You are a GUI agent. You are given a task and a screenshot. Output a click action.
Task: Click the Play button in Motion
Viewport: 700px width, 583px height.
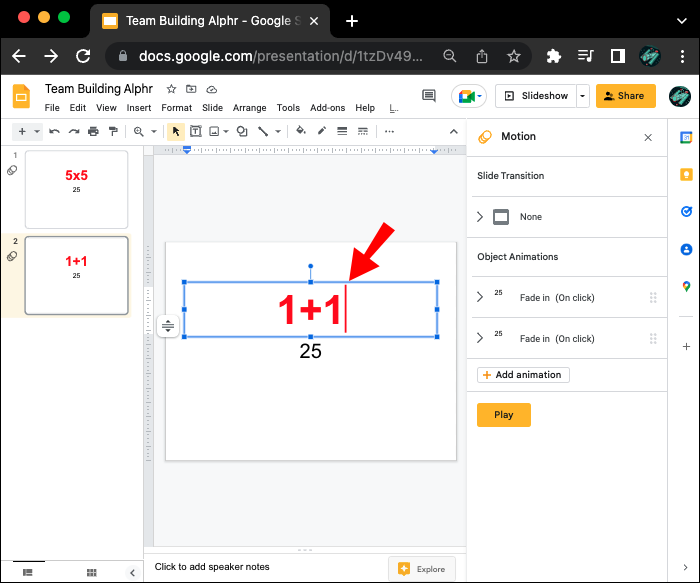pyautogui.click(x=504, y=415)
